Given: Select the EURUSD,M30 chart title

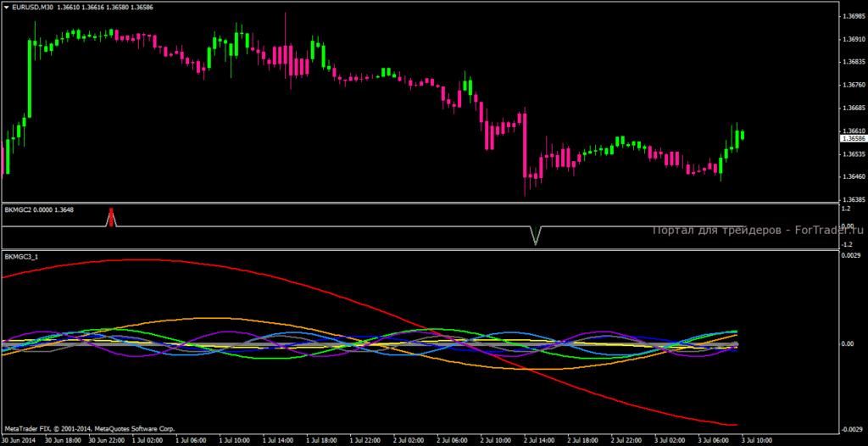Looking at the screenshot, I should (x=38, y=7).
